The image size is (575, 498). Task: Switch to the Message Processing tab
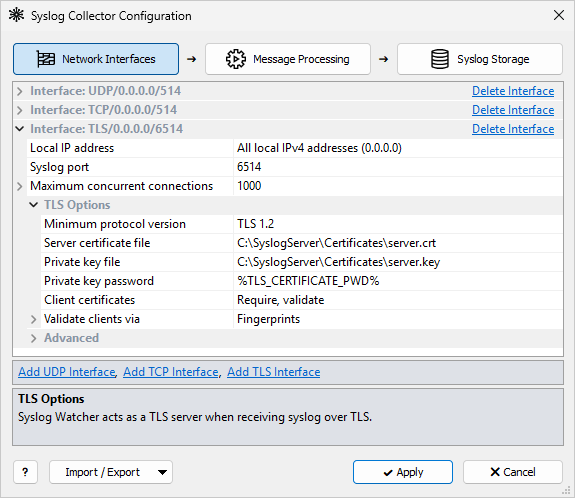(288, 59)
